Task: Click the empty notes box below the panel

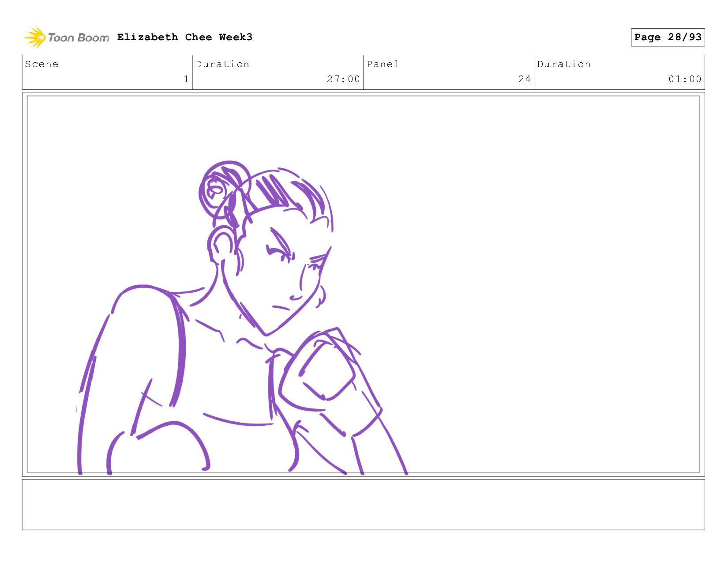Action: pos(363,504)
